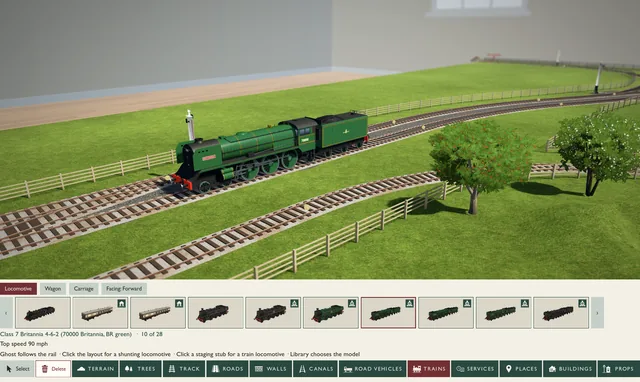Open the Services tool category

click(475, 369)
